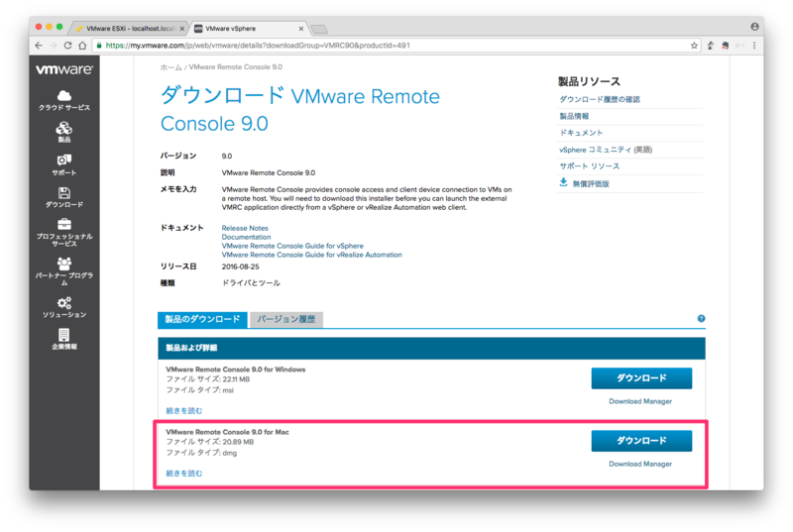
Task: Click the VMware logo in sidebar
Action: (64, 69)
